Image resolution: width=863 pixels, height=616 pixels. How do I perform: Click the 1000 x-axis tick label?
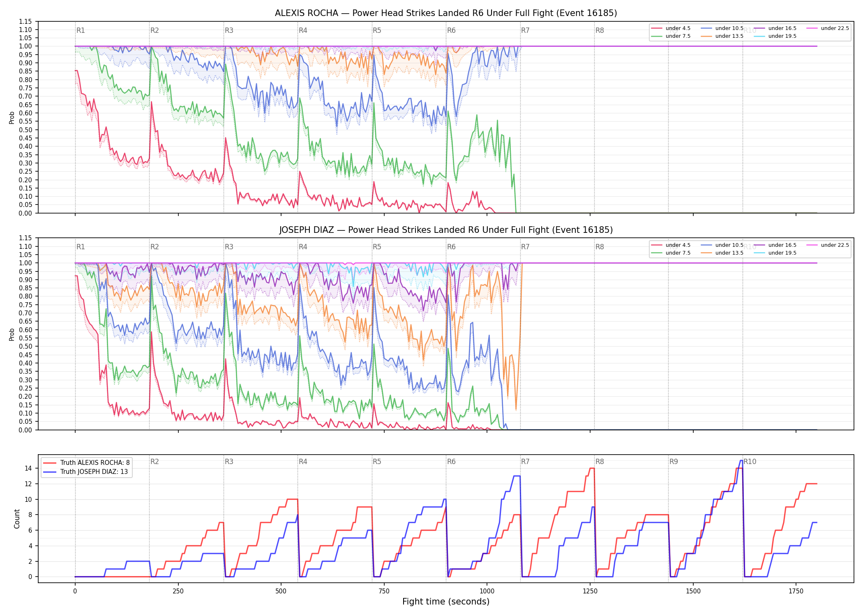pos(487,591)
